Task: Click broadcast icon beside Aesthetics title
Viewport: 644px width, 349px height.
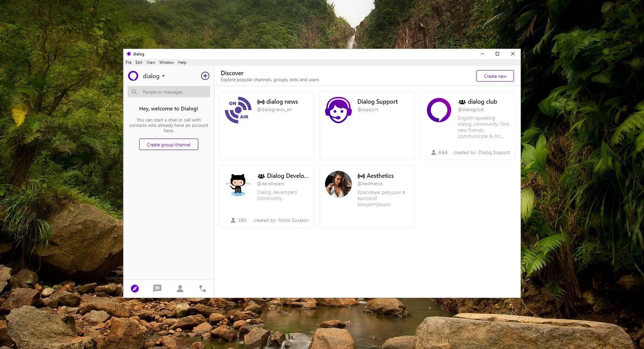Action: click(x=361, y=176)
